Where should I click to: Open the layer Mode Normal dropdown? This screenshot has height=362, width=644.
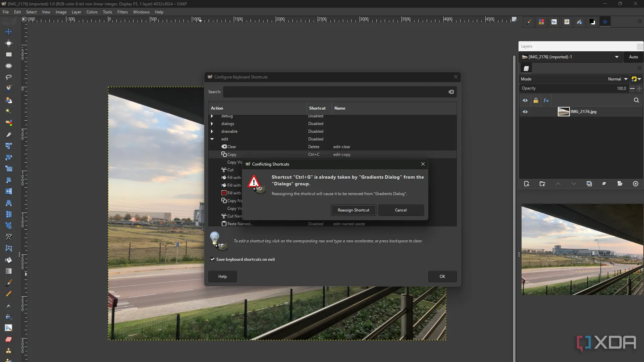[617, 79]
